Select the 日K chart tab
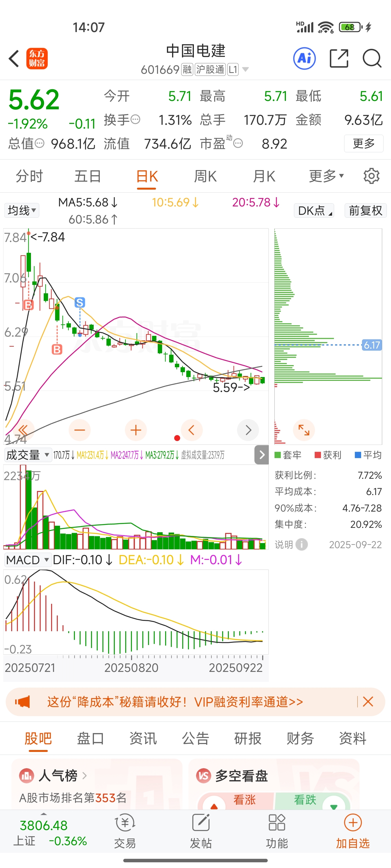 click(147, 176)
